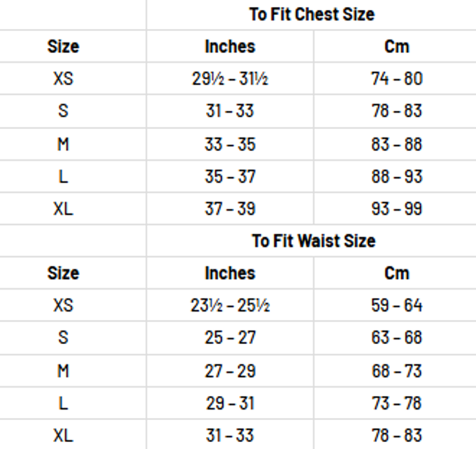Click the waist S cm value 63 – 68
476x449 pixels.
396,338
